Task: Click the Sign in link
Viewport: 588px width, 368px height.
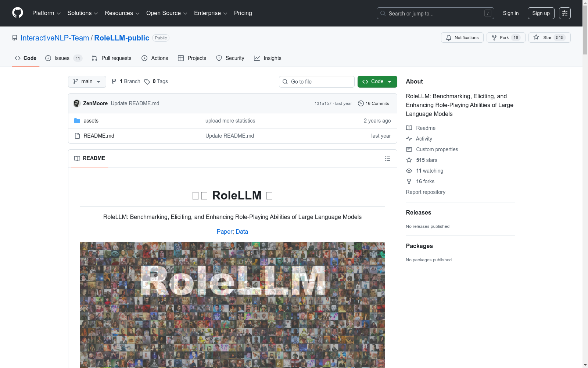Action: [511, 13]
